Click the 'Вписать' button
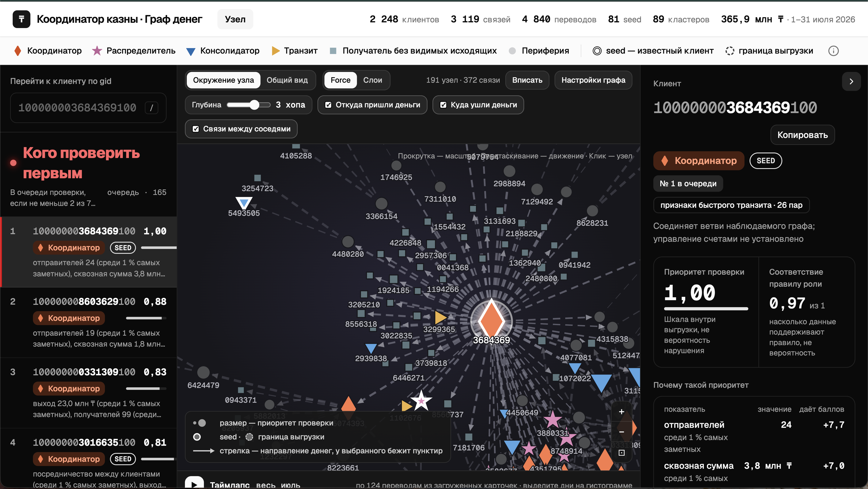This screenshot has height=489, width=868. (527, 80)
